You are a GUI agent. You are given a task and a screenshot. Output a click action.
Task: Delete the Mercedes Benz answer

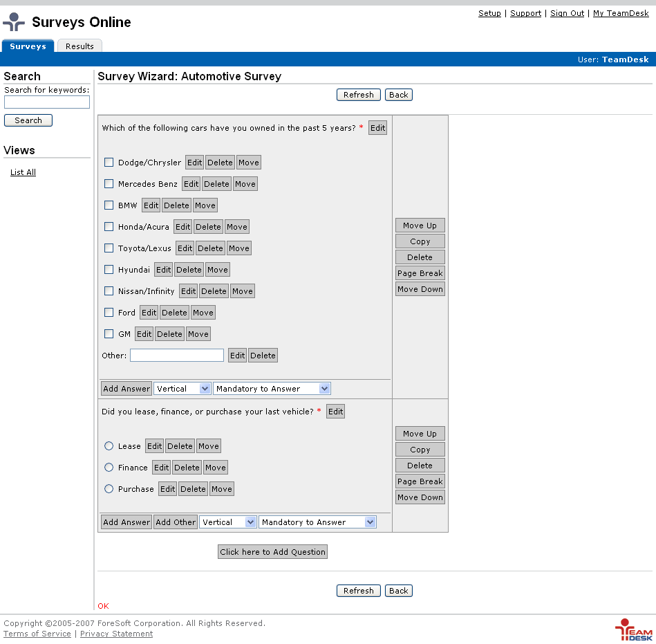pyautogui.click(x=216, y=184)
